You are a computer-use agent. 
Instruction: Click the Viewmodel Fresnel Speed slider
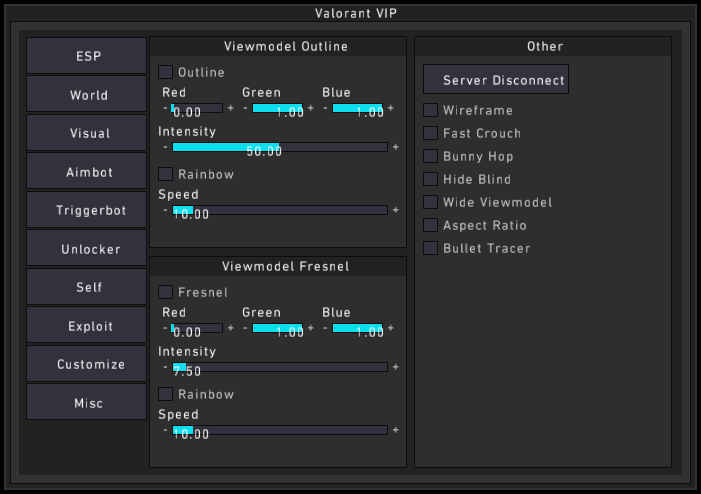coord(280,430)
